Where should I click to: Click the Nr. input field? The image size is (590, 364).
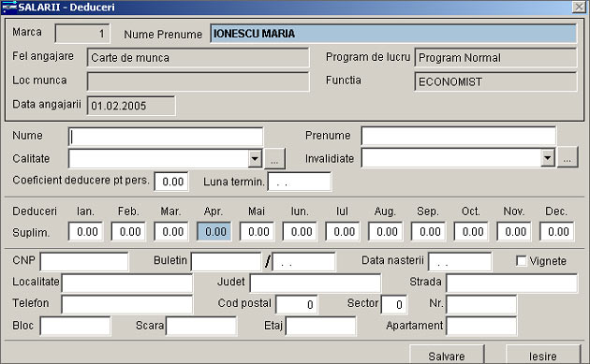click(481, 305)
